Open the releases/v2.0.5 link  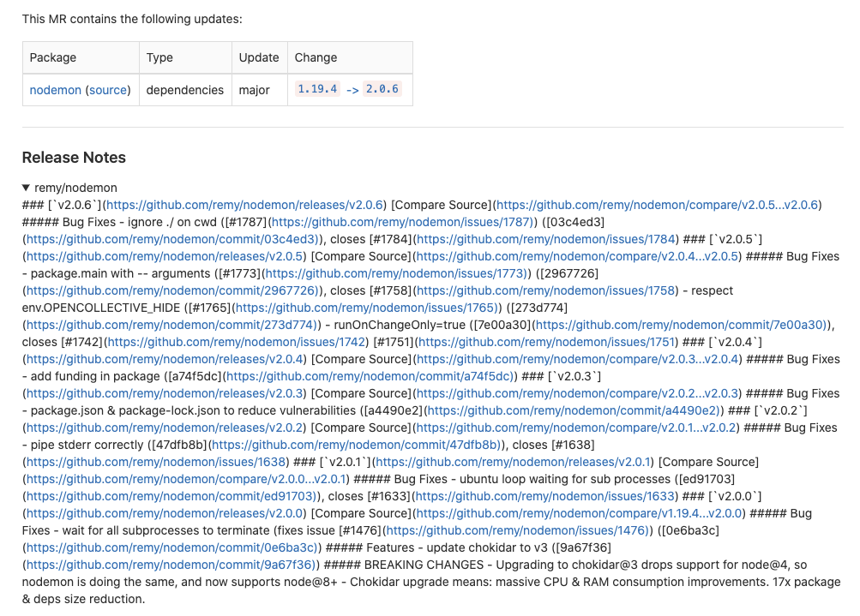pyautogui.click(x=165, y=256)
